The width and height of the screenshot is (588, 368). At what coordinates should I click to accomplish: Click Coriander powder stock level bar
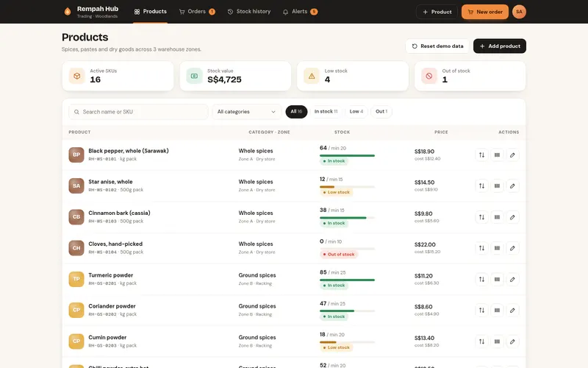[x=347, y=311]
